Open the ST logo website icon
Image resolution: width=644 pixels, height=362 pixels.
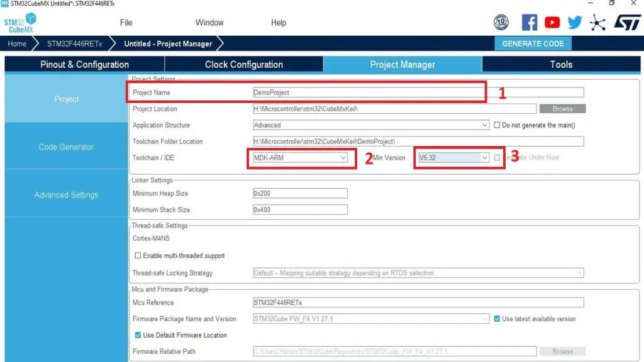627,22
